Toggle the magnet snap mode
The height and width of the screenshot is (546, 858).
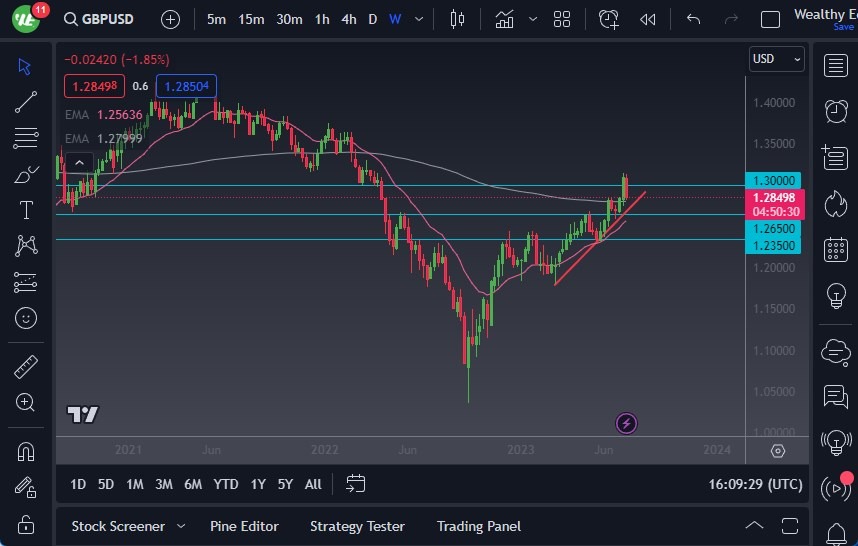(x=26, y=451)
